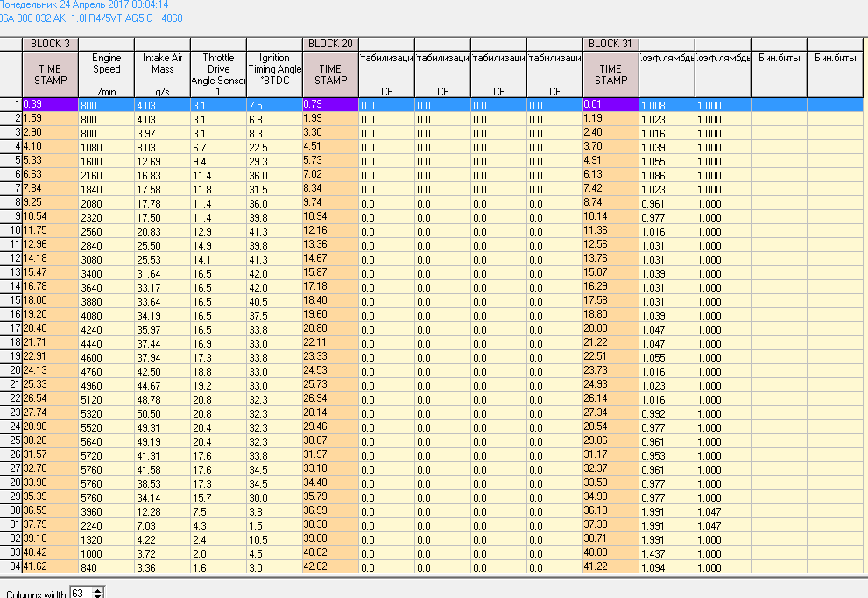
Task: Click the BLOCK 3 group header
Action: [50, 44]
